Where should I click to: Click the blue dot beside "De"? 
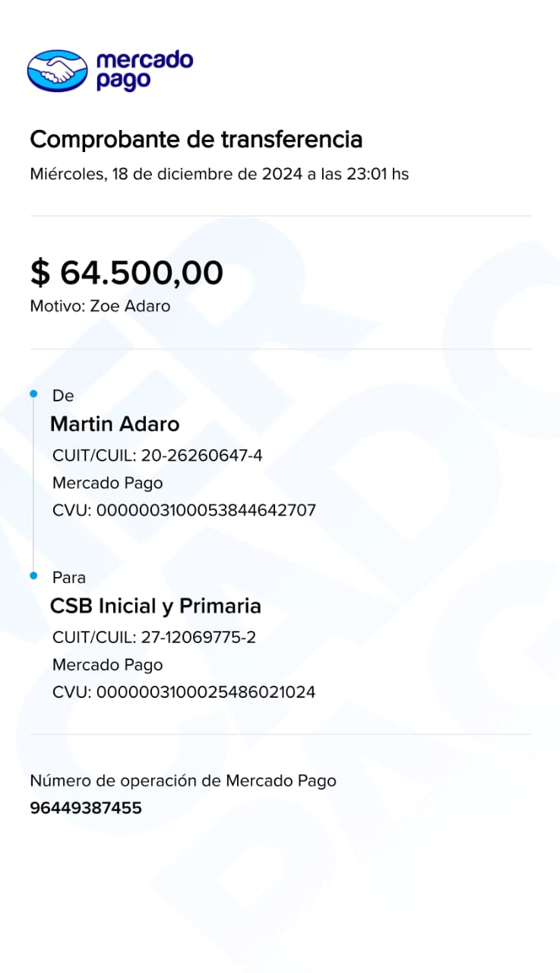[33, 394]
